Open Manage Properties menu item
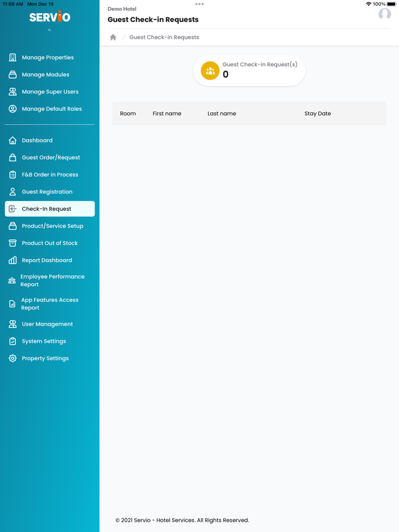 [50, 58]
